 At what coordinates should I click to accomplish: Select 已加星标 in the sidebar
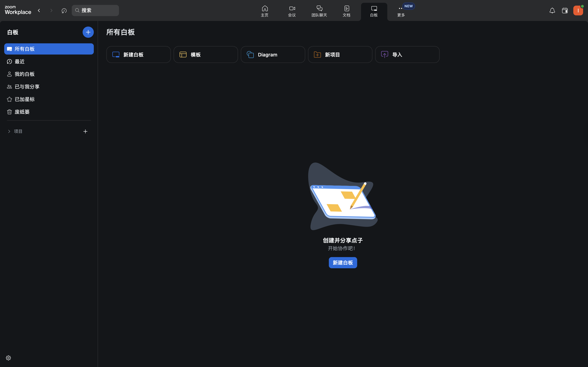point(24,99)
